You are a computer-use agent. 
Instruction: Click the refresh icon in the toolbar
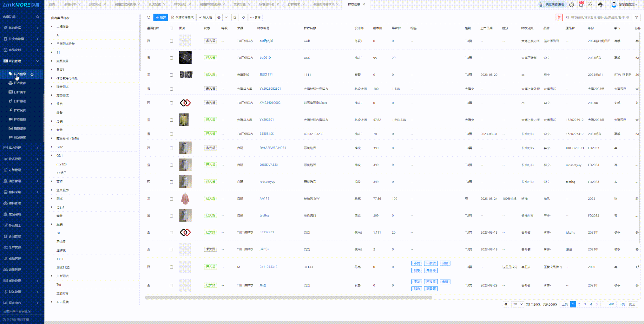click(x=148, y=17)
